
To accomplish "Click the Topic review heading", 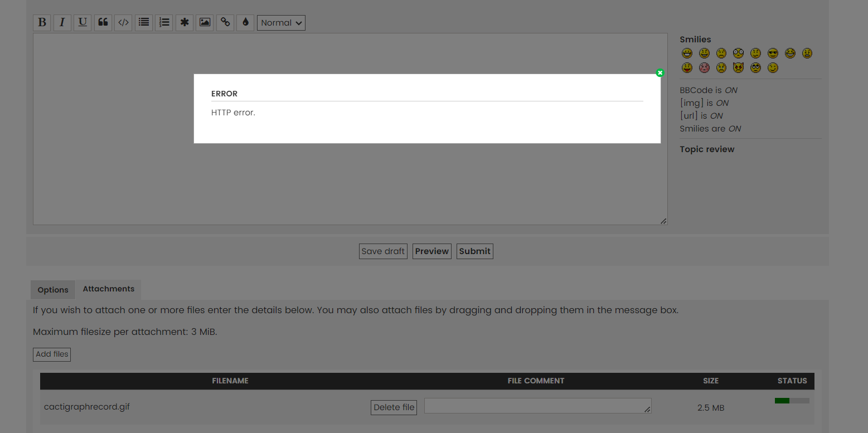I will (707, 149).
